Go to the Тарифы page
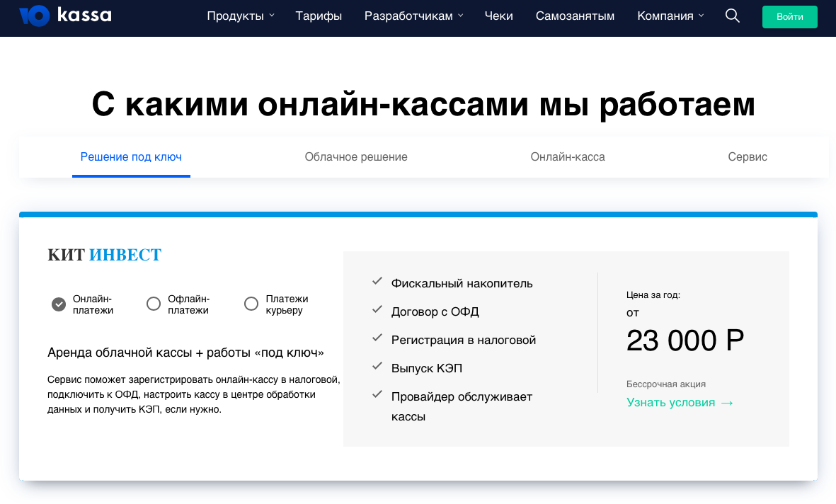This screenshot has width=836, height=504. (x=319, y=16)
